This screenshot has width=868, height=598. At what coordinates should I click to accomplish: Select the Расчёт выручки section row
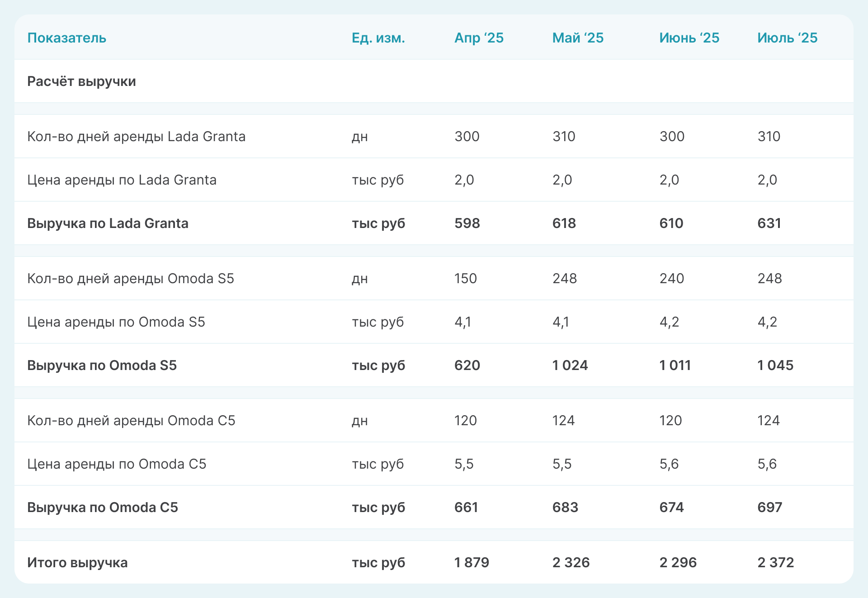point(81,81)
